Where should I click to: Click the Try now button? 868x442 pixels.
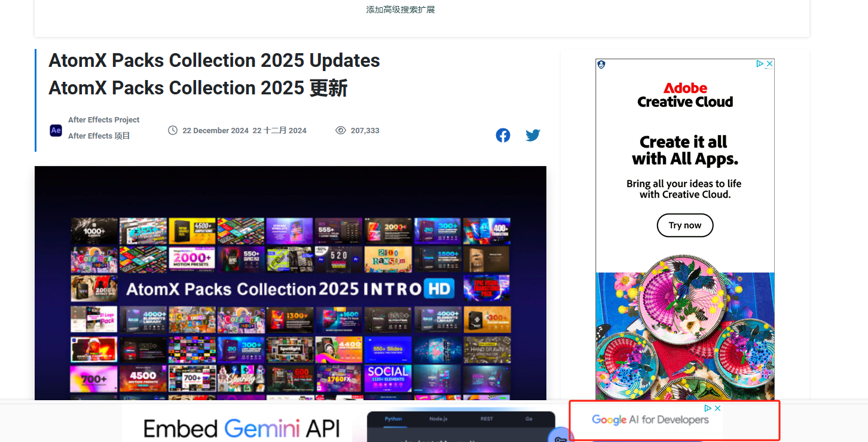pos(685,225)
